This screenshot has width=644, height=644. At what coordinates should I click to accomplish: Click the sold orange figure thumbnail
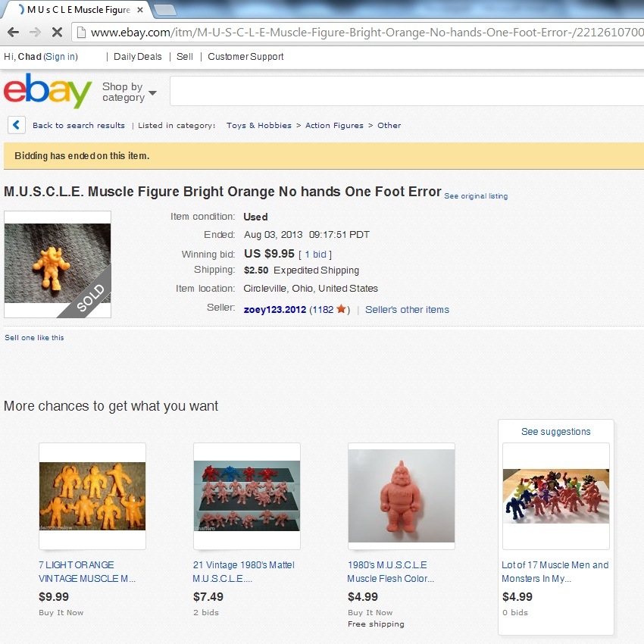pos(58,264)
